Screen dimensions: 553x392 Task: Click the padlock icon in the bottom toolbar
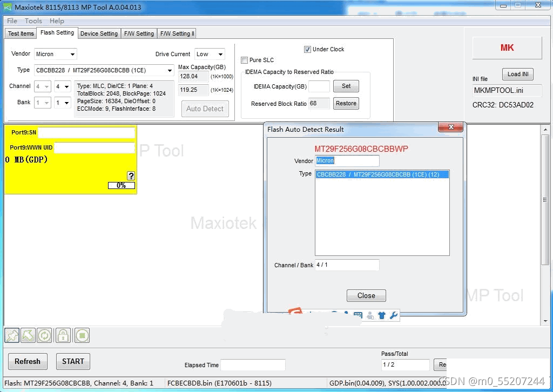click(63, 335)
